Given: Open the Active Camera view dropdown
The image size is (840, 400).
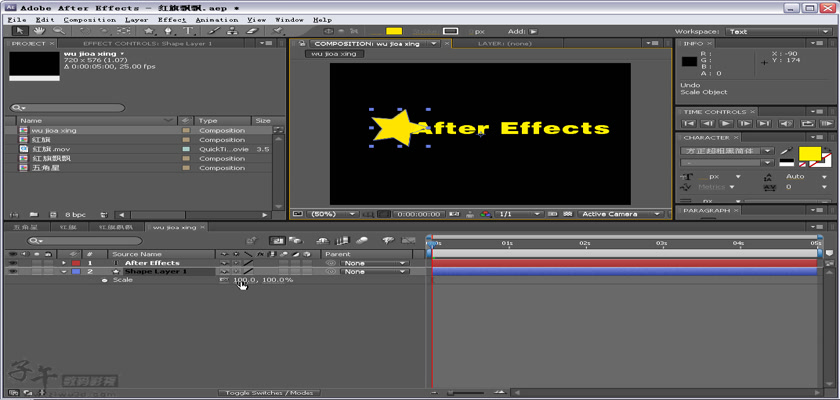Looking at the screenshot, I should (620, 214).
